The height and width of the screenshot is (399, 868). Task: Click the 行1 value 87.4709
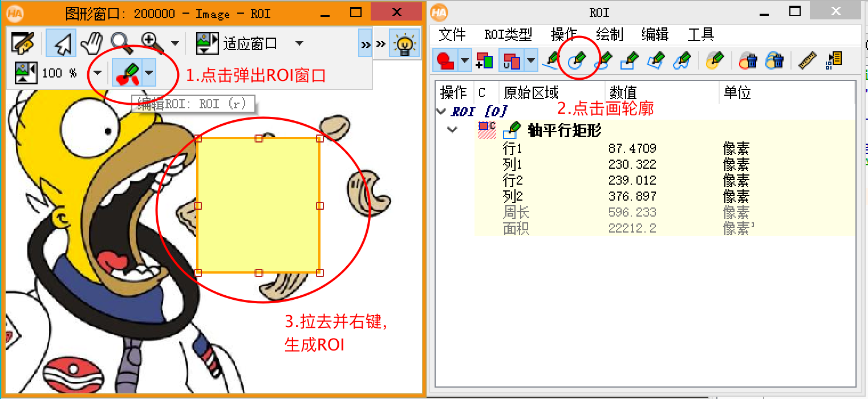pyautogui.click(x=632, y=149)
